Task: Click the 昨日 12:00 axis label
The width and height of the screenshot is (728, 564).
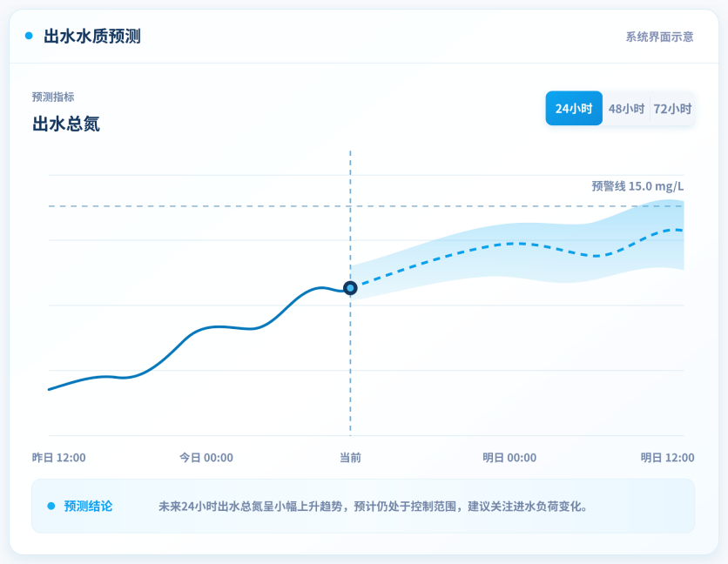Action: tap(58, 458)
